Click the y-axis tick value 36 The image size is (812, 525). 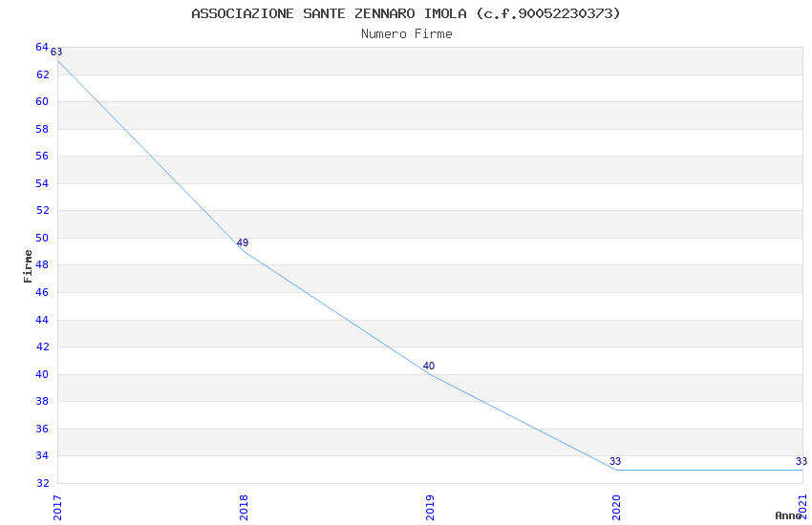click(x=42, y=429)
